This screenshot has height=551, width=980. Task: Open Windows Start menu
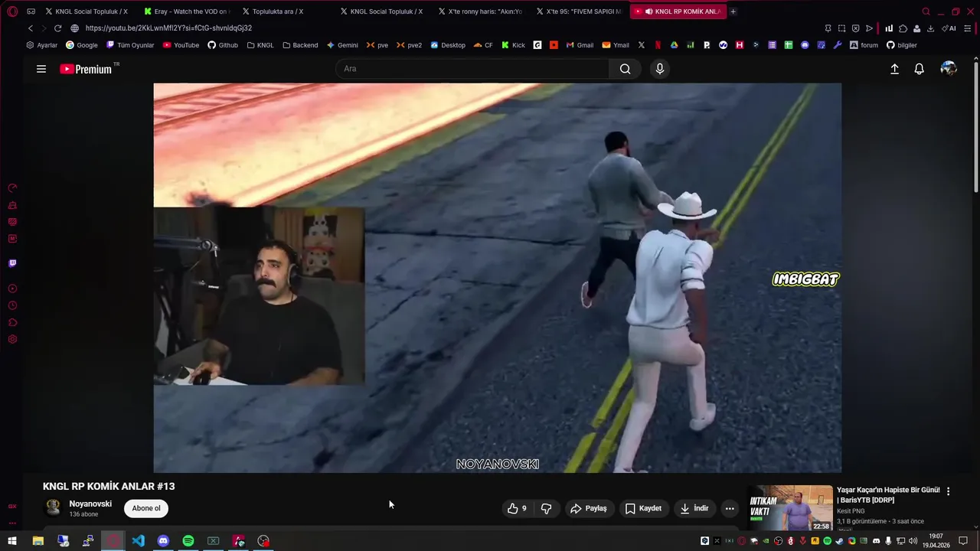pos(12,541)
